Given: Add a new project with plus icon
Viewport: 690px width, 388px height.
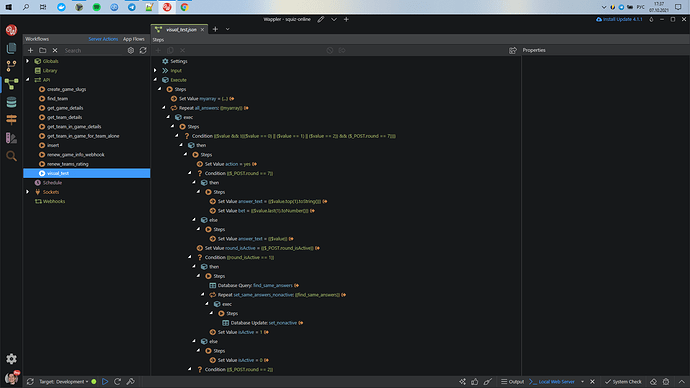Looking at the screenshot, I should [346, 19].
